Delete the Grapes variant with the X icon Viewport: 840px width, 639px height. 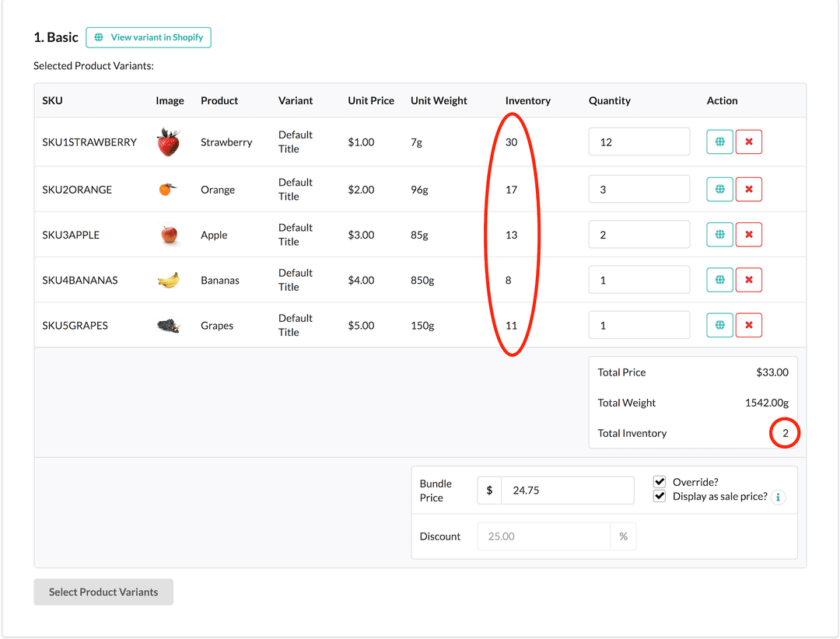(x=749, y=325)
